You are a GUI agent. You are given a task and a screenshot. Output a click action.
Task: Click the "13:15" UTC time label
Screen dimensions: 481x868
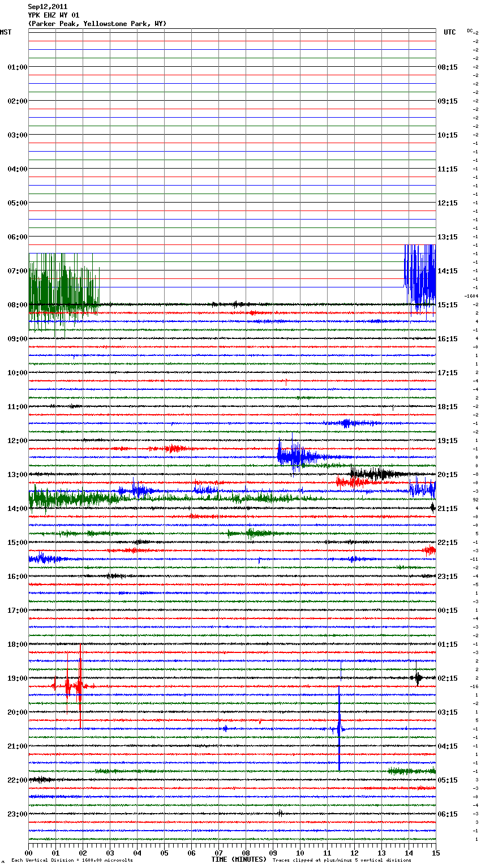pyautogui.click(x=448, y=237)
